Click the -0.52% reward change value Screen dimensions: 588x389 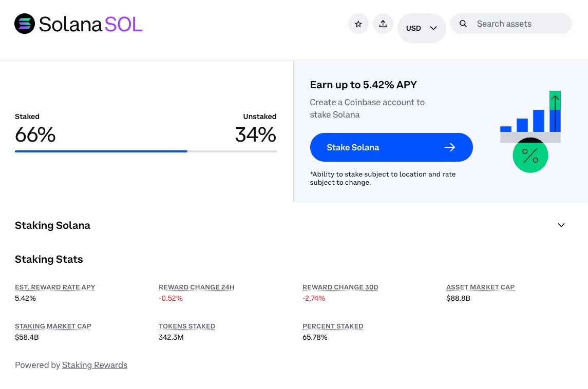tap(170, 298)
